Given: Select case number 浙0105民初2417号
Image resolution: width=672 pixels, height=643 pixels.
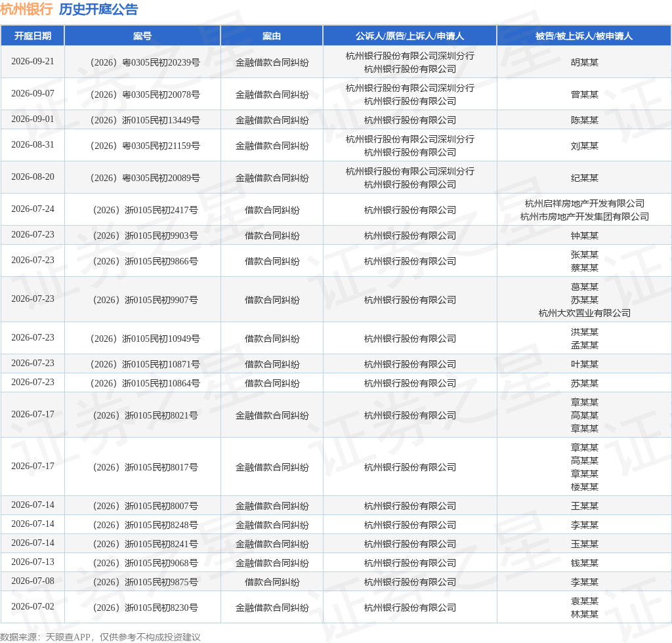Looking at the screenshot, I should [145, 210].
